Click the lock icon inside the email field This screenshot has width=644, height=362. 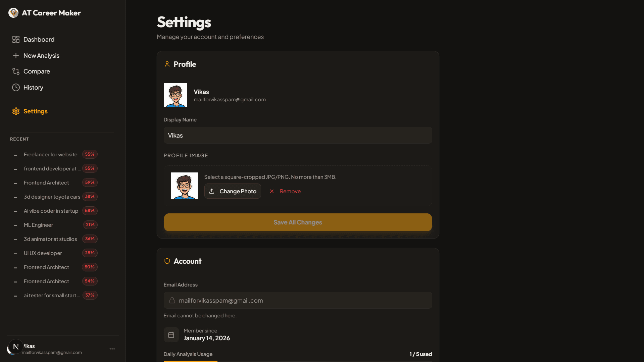tap(172, 300)
